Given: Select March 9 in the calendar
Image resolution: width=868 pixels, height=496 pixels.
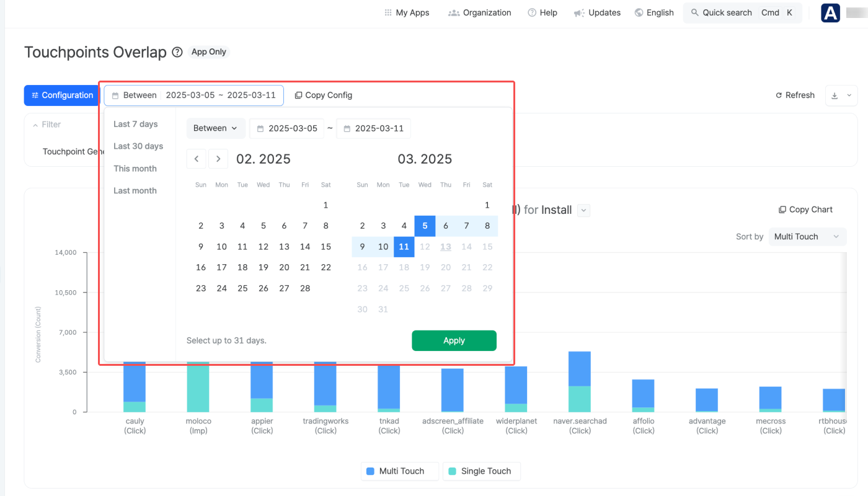Looking at the screenshot, I should 363,247.
